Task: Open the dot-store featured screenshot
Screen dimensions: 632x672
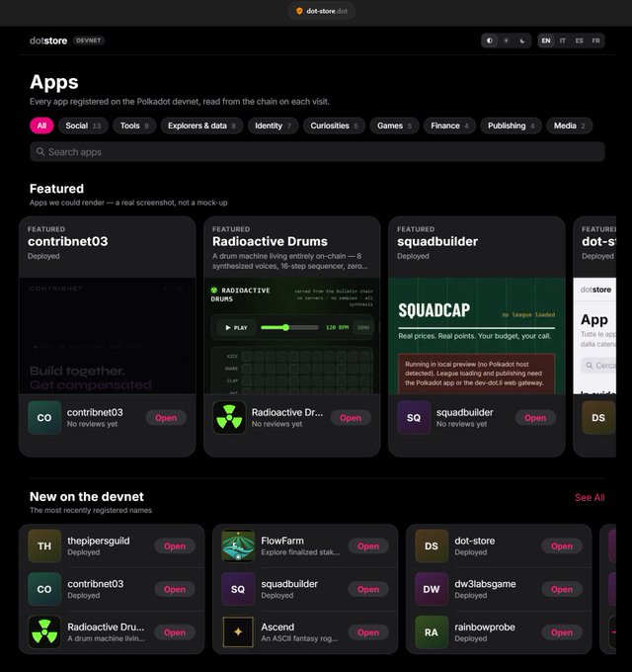Action: [x=594, y=336]
